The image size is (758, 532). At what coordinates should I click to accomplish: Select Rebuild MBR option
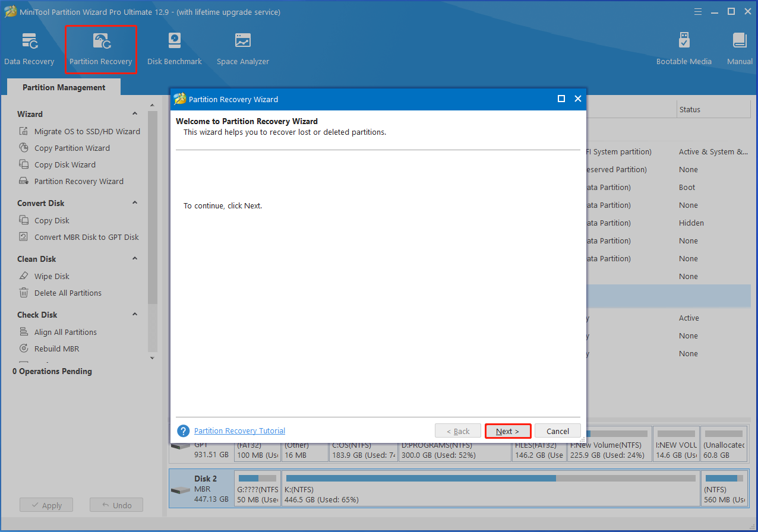click(x=56, y=349)
